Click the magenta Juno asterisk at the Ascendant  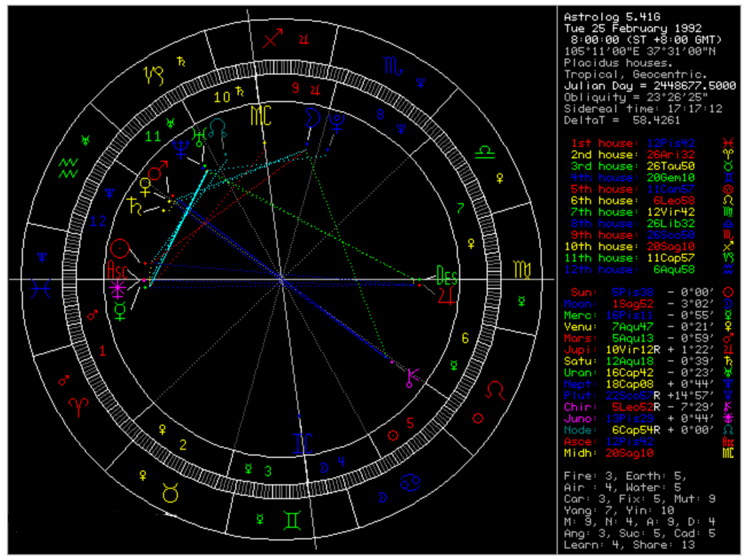[x=117, y=289]
